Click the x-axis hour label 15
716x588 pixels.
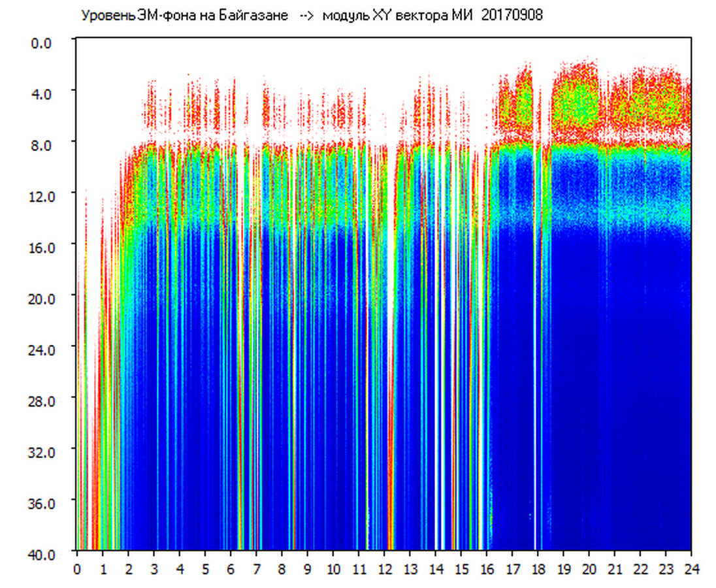coord(461,568)
